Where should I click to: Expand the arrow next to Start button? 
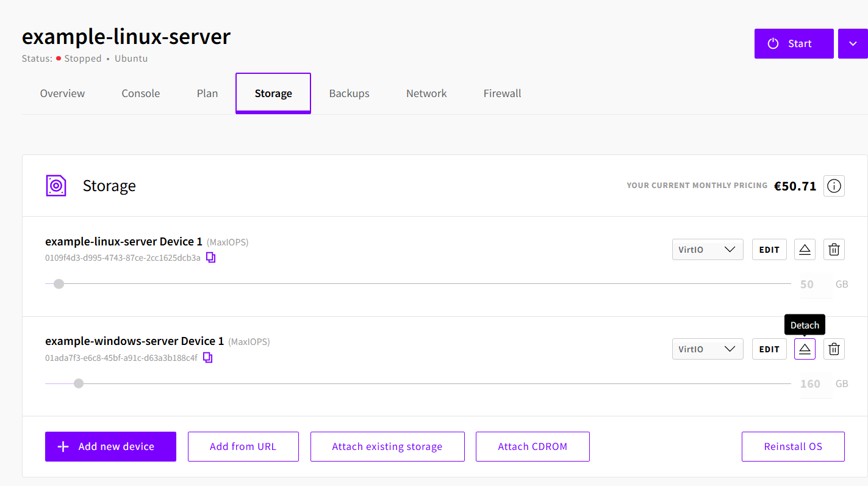(x=853, y=44)
